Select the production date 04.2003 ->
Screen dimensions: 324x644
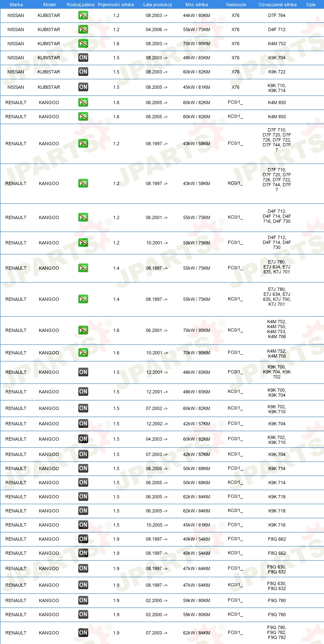tap(157, 439)
